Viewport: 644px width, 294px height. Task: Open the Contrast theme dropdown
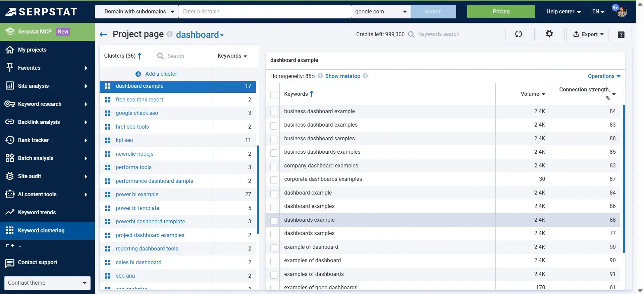pyautogui.click(x=47, y=283)
